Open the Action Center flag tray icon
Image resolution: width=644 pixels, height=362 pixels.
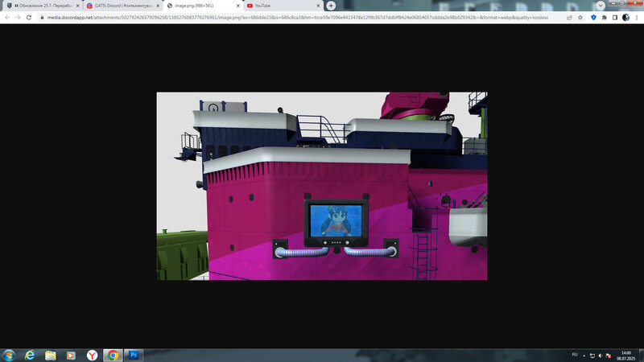pos(609,356)
